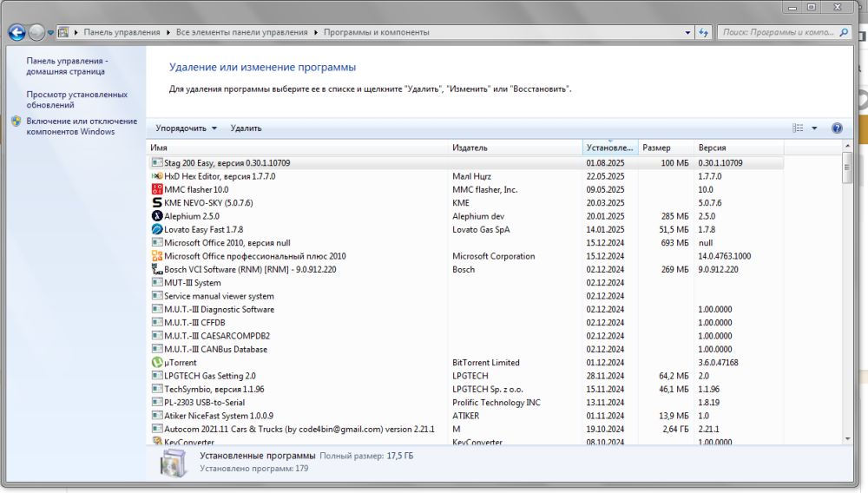
Task: Select the PL-2303 USB-to-Serial icon
Action: click(157, 402)
